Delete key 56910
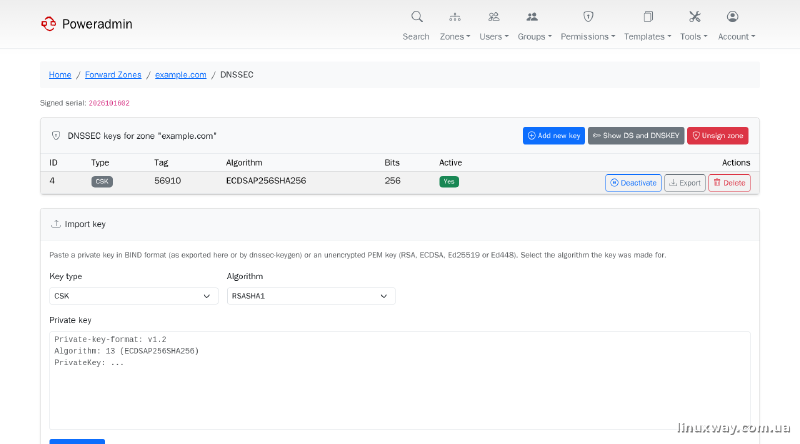The height and width of the screenshot is (444, 800). pos(729,183)
